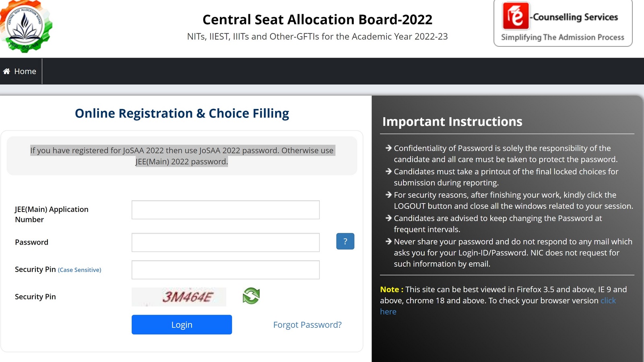Refresh the security pin captcha
This screenshot has height=362, width=644.
pos(251,296)
